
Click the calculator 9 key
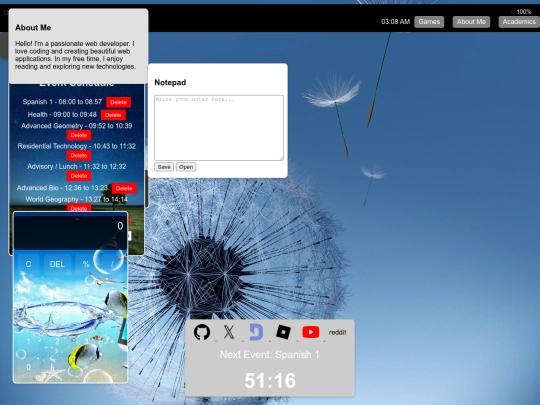pos(86,290)
